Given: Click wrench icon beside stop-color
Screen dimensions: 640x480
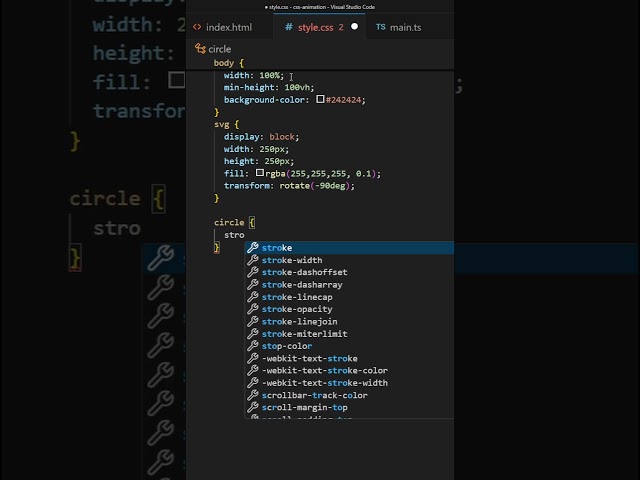Looking at the screenshot, I should (x=253, y=345).
